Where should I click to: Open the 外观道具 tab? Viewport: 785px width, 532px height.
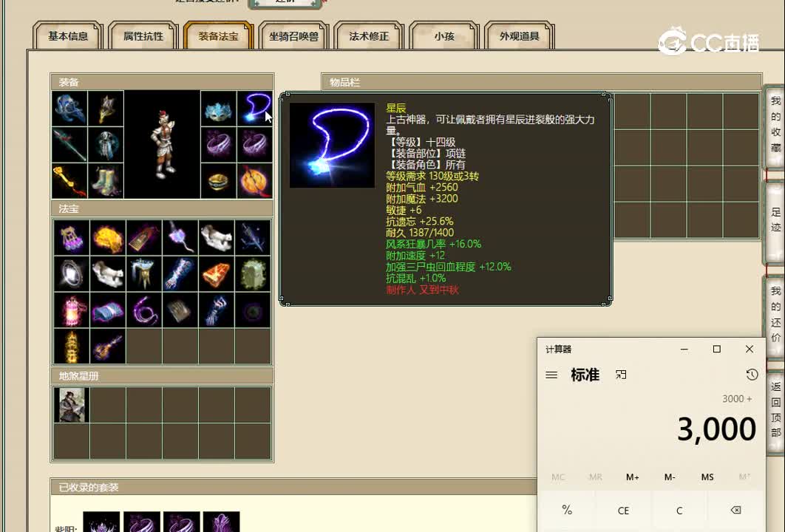pyautogui.click(x=519, y=36)
